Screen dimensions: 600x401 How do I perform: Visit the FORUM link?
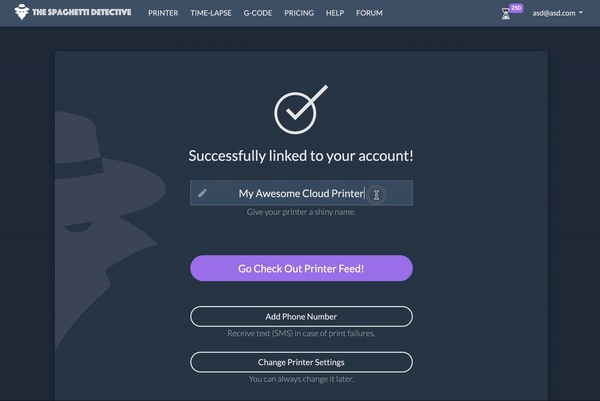point(369,13)
